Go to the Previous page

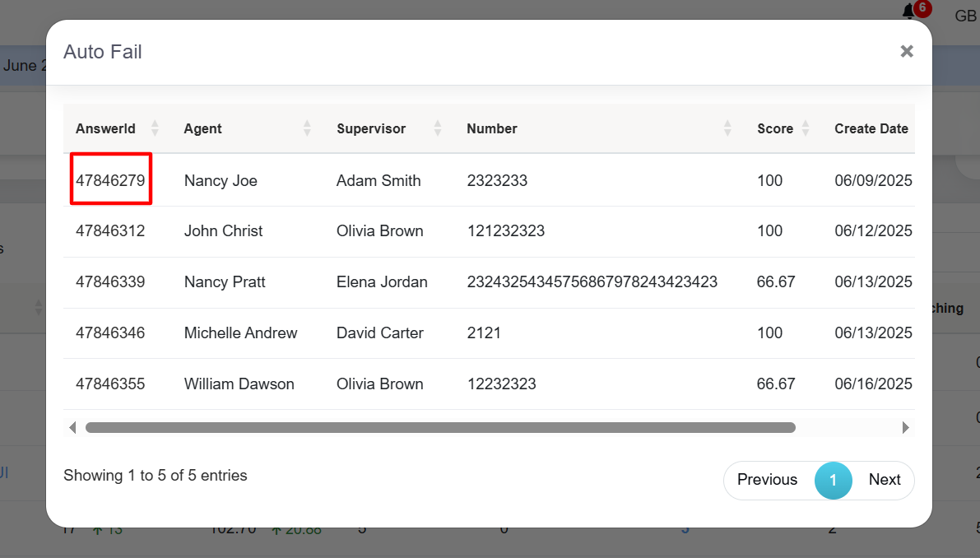(x=767, y=480)
